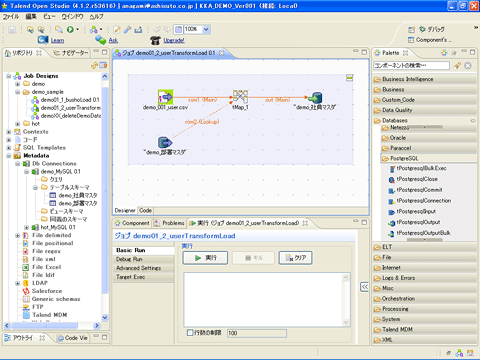Screen dimensions: 480x360
Task: Select the demo_部署マスタ input component
Action: tap(165, 143)
